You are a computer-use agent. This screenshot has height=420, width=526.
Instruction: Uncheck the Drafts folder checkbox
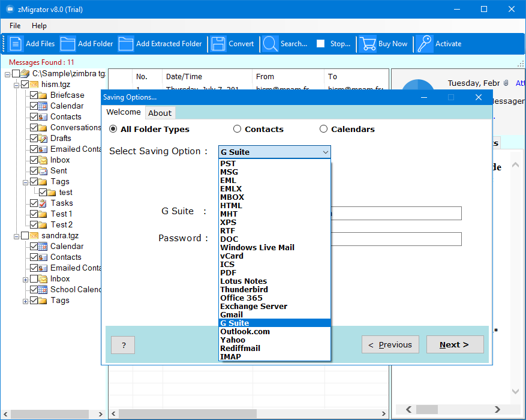tap(34, 139)
